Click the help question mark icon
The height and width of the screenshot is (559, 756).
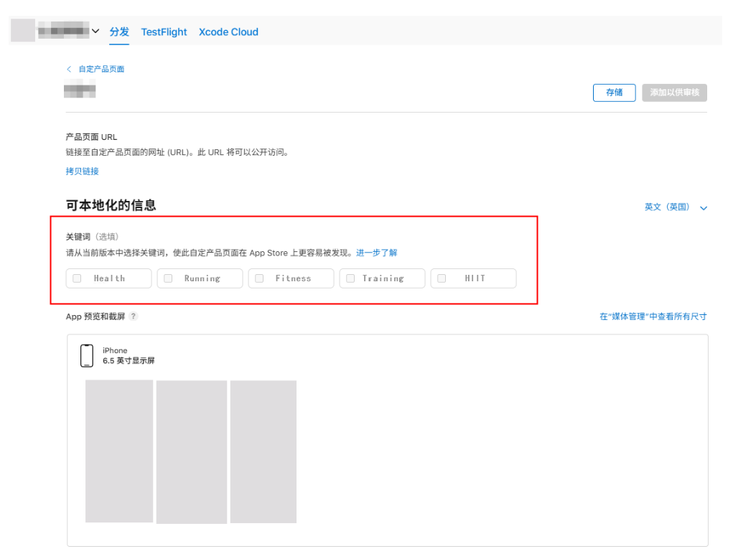click(133, 316)
